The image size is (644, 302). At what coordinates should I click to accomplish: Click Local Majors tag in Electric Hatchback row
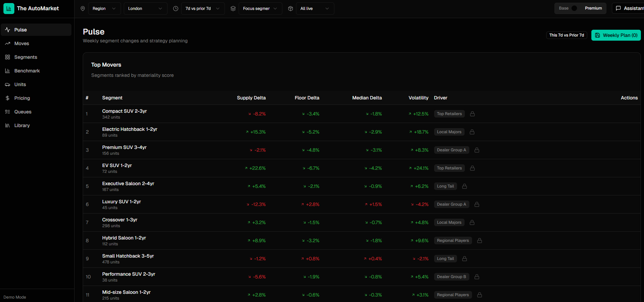449,132
